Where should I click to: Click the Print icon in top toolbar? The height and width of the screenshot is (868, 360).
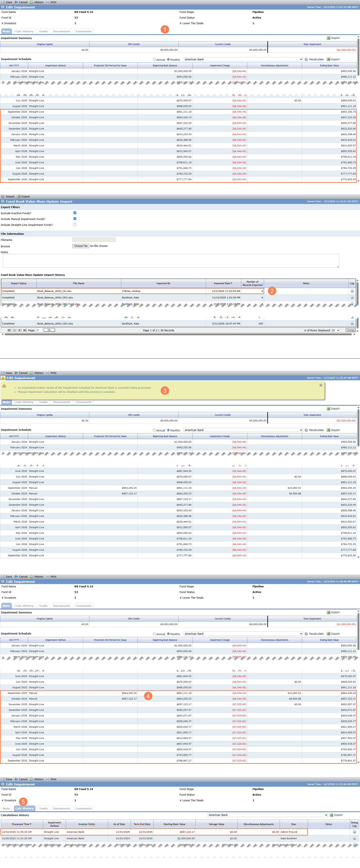coord(48,2)
